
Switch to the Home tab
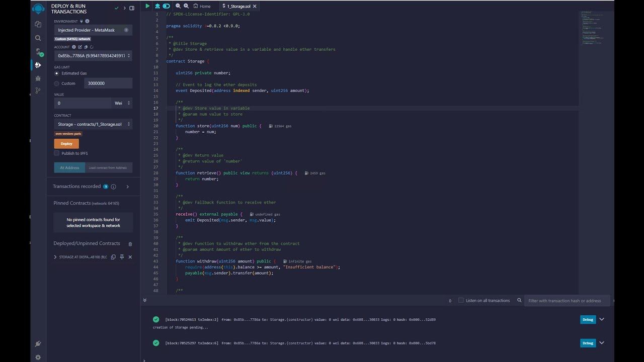pos(202,6)
